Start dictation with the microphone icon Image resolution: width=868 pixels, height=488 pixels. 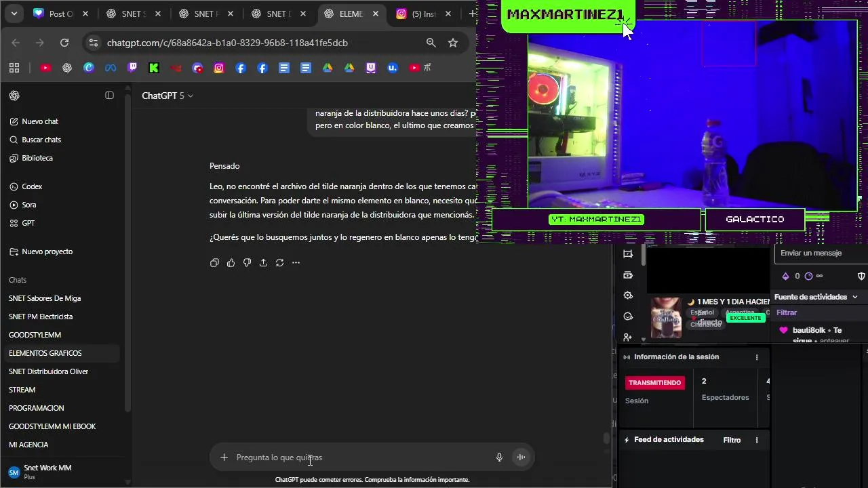(499, 457)
